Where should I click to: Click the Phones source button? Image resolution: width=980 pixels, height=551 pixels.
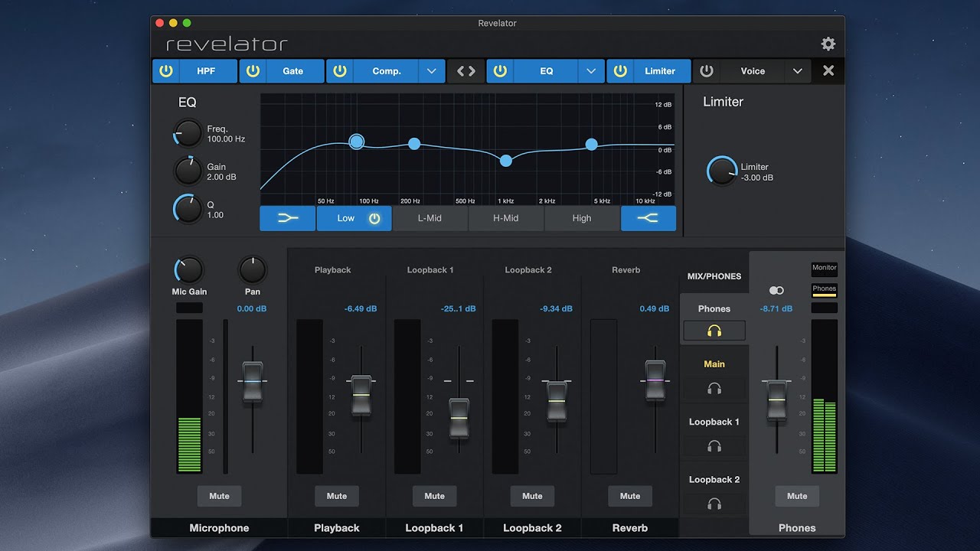coord(825,289)
